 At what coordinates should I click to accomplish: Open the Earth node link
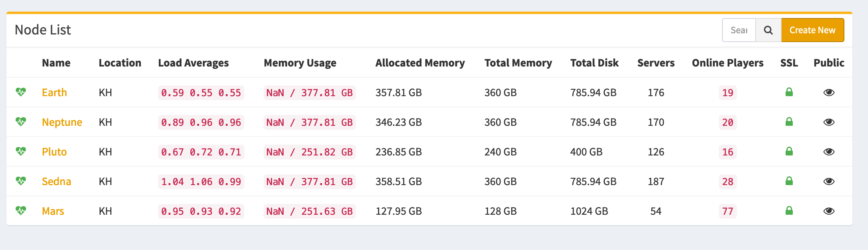pyautogui.click(x=54, y=93)
